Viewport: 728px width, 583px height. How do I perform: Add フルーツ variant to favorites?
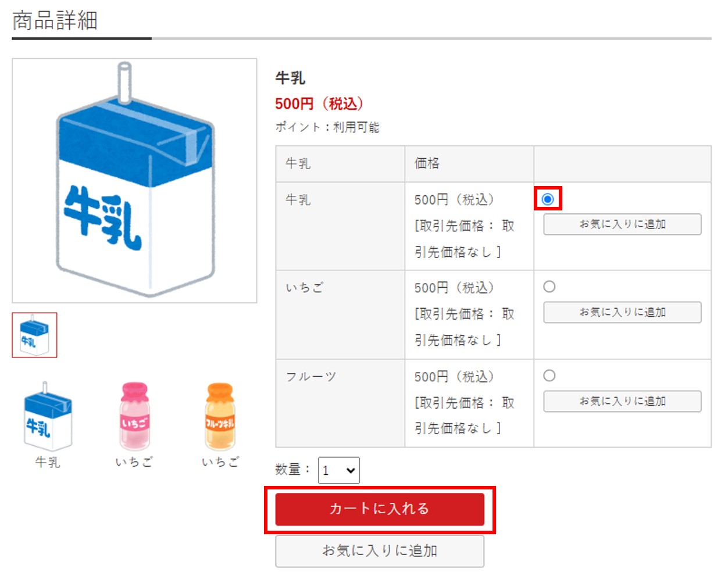point(622,401)
